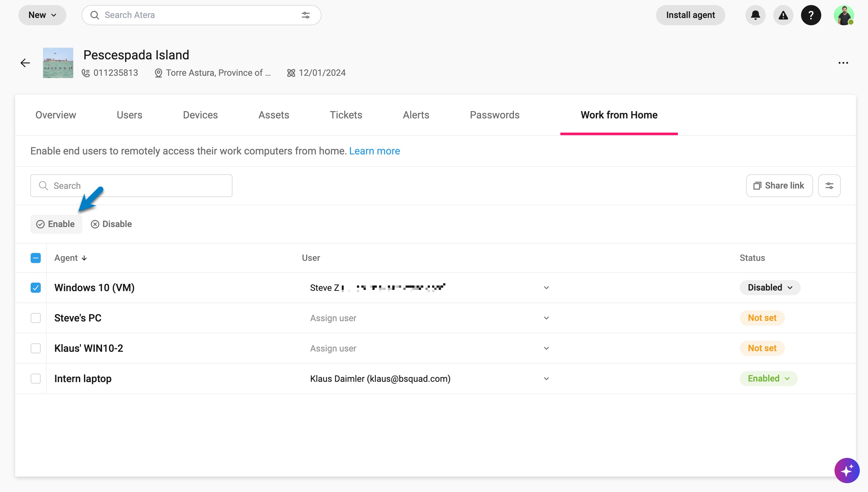Switch to the Passwords tab
868x492 pixels.
[x=495, y=115]
